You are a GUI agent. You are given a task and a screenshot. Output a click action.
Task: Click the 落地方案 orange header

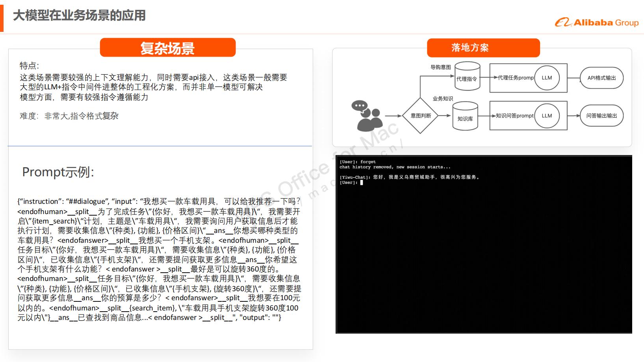coord(483,48)
